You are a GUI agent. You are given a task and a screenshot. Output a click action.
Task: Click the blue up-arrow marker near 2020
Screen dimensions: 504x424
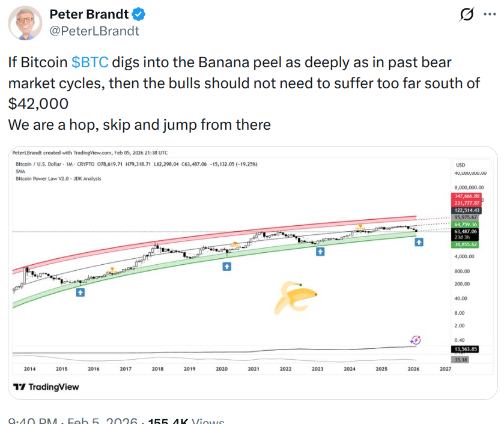226,265
